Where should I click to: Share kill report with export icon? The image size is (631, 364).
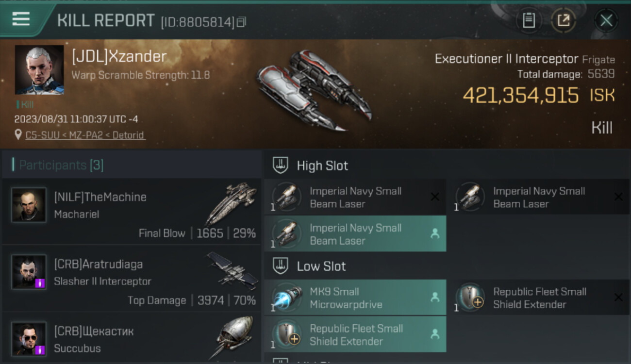point(563,20)
